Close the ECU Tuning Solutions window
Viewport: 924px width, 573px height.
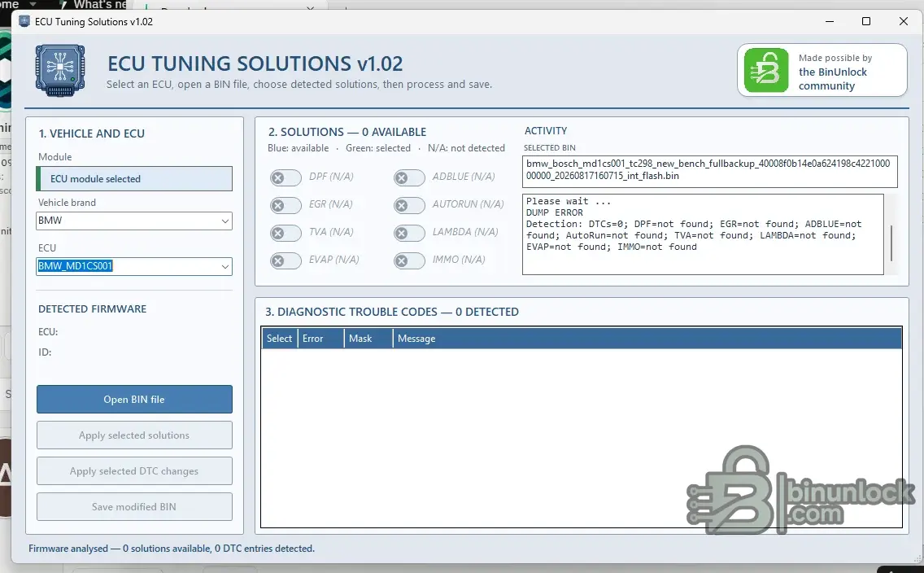[904, 21]
